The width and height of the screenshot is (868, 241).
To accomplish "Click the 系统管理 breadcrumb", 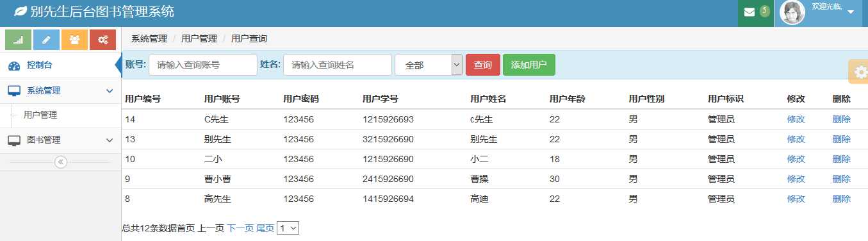I will point(149,38).
